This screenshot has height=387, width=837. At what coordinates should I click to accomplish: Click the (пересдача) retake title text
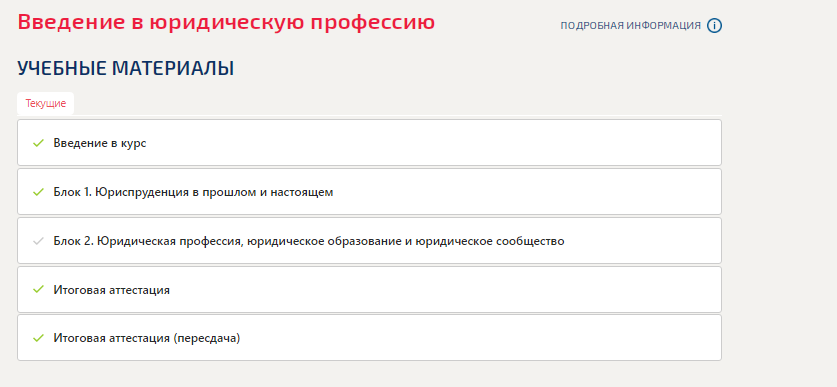tap(207, 338)
